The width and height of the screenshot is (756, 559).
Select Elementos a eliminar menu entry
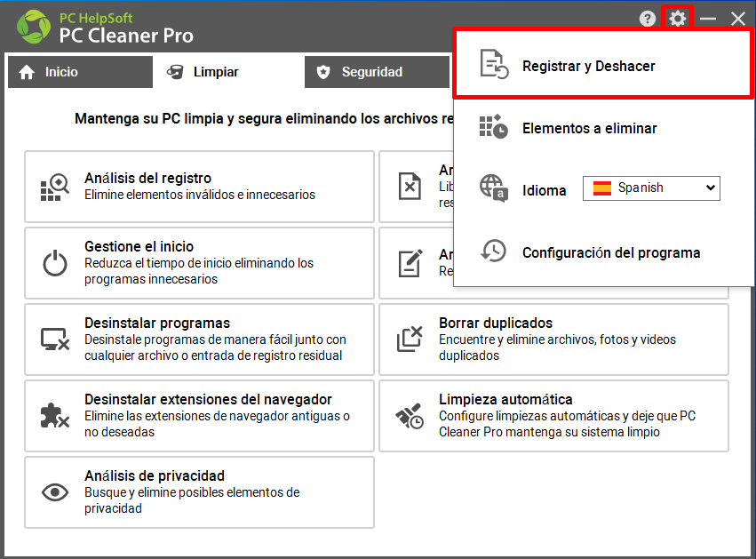pos(603,128)
